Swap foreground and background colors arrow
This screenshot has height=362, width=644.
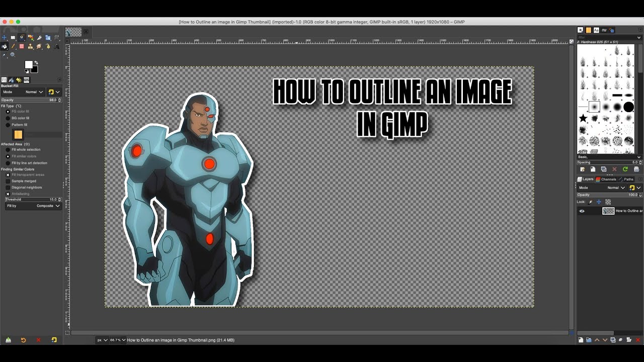point(36,62)
